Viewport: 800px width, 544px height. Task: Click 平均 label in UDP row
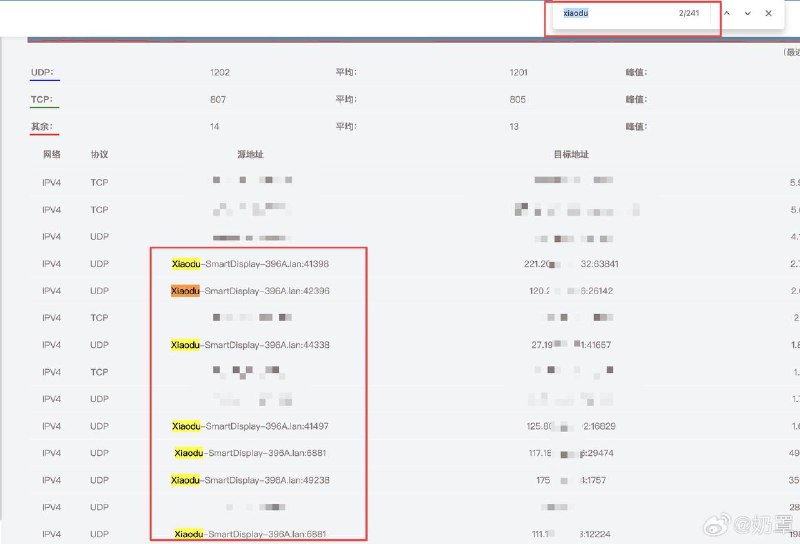346,72
